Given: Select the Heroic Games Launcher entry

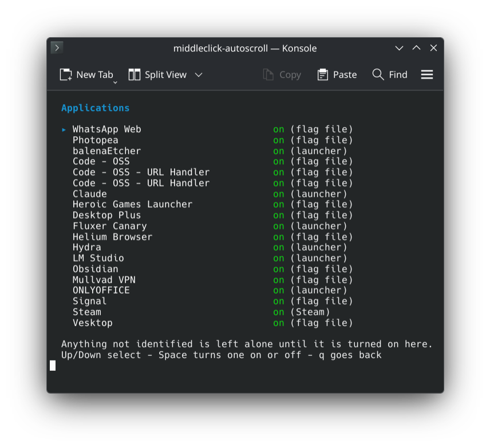Looking at the screenshot, I should point(132,204).
